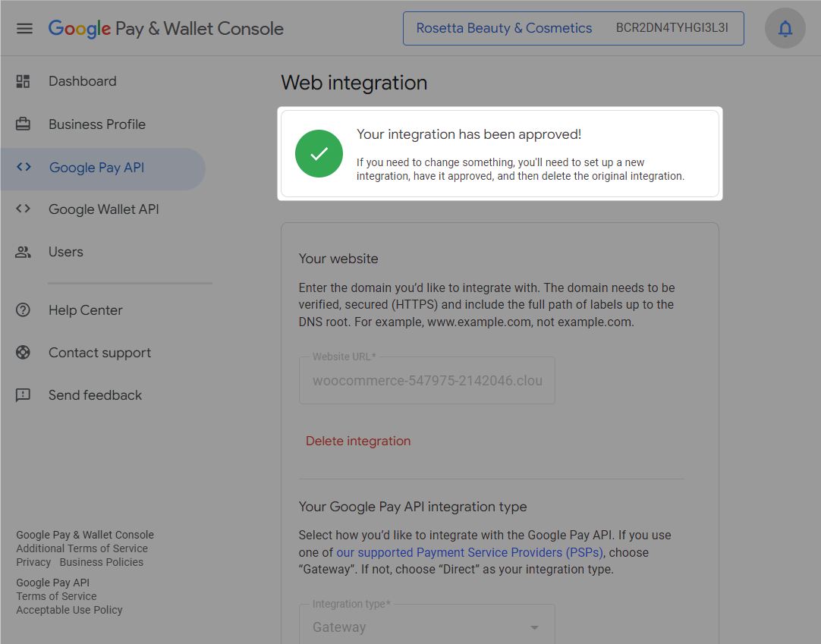Click the Delete integration link

click(358, 441)
